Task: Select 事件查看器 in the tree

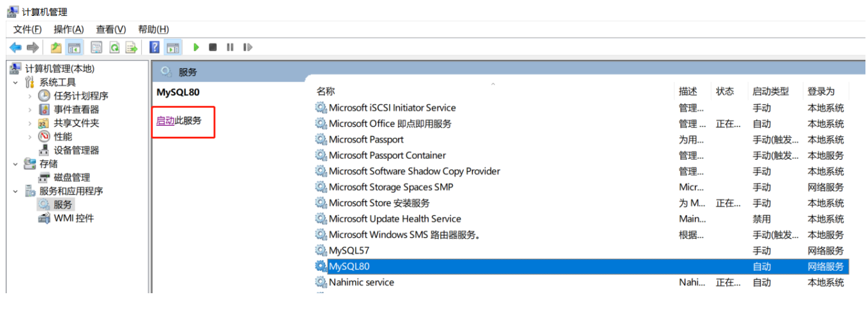Action: [77, 109]
